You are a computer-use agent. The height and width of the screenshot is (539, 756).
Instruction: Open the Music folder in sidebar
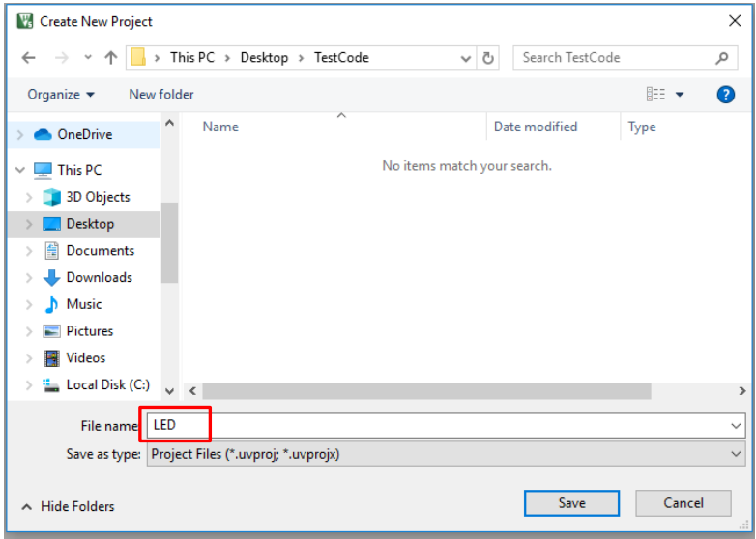click(x=84, y=304)
